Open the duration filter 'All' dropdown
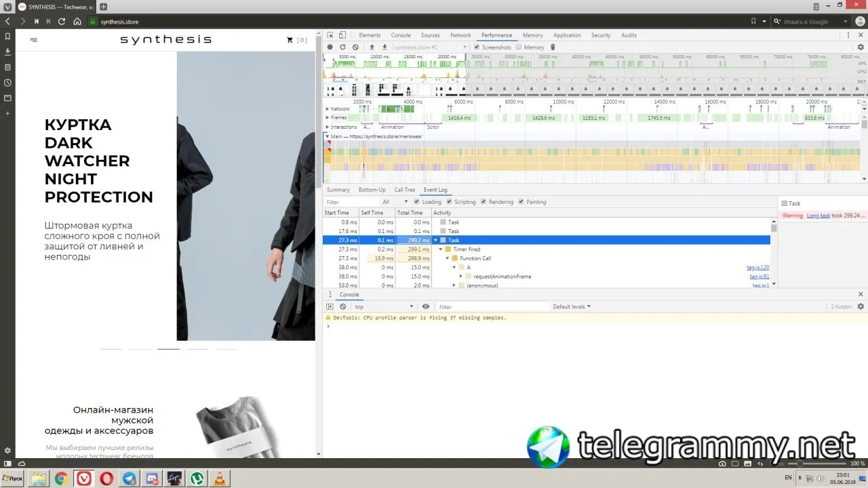 [395, 202]
